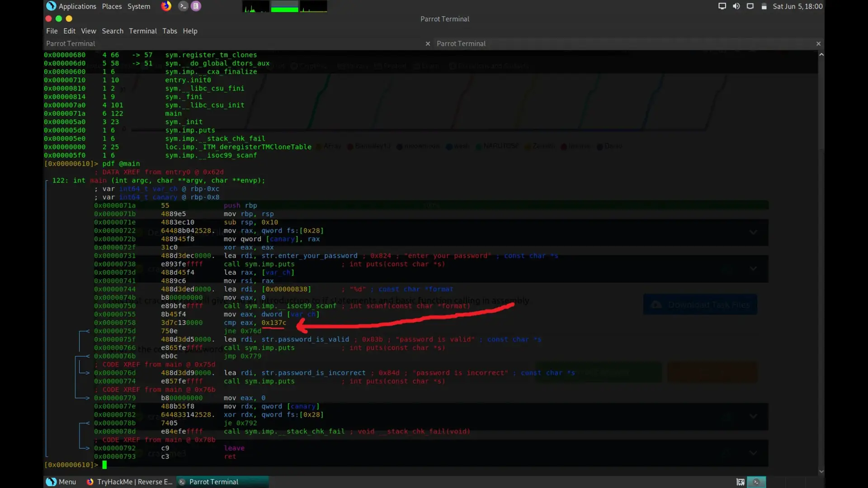This screenshot has width=868, height=488.
Task: Click 'sym.register_tm_clones' in function list
Action: coord(211,55)
